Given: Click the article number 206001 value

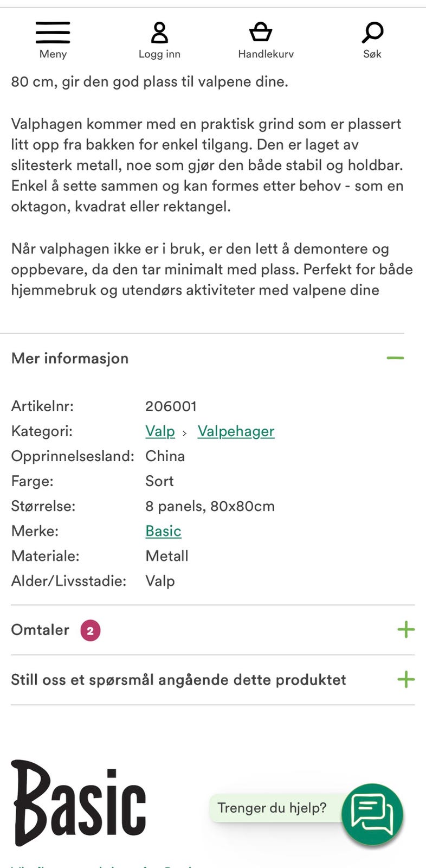Looking at the screenshot, I should pos(171,406).
